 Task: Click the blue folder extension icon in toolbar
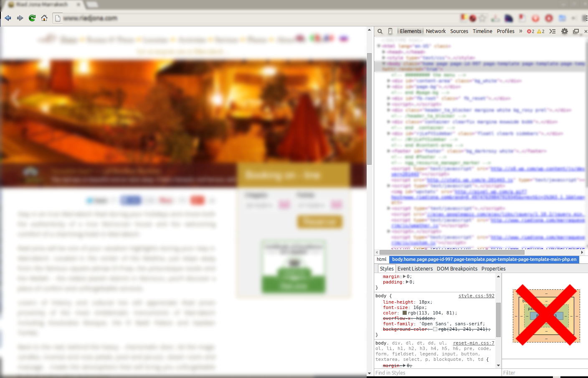click(563, 18)
